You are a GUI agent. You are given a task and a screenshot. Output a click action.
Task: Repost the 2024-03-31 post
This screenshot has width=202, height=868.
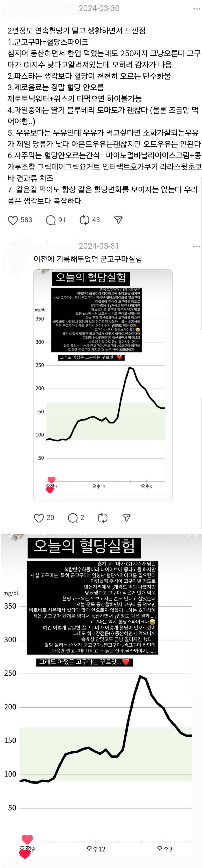point(102,518)
